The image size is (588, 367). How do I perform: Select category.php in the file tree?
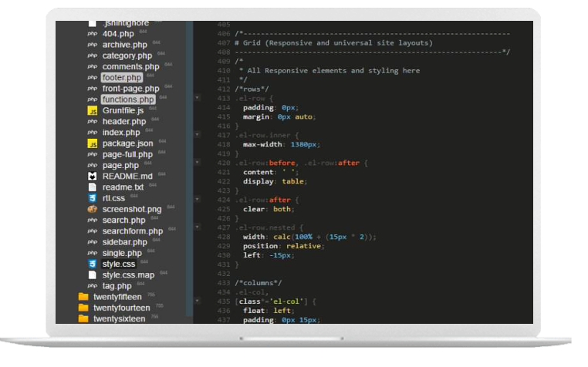(x=127, y=56)
